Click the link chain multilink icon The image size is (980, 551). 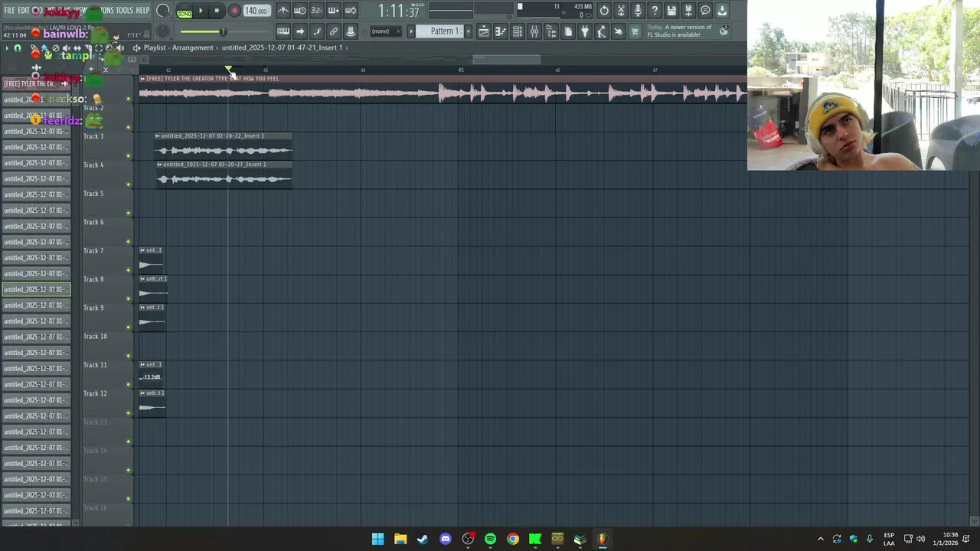[x=334, y=31]
